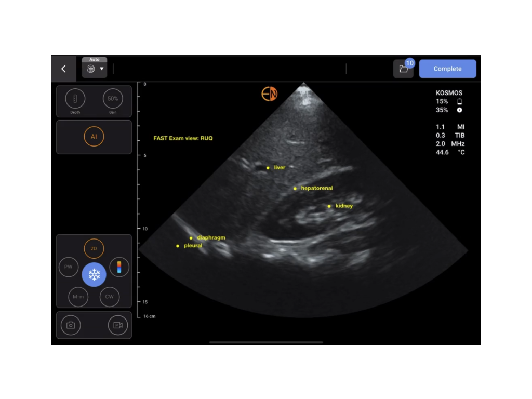Viewport: 532px width, 399px height.
Task: Click the FAST Exam view: RUQ text
Action: tap(183, 138)
